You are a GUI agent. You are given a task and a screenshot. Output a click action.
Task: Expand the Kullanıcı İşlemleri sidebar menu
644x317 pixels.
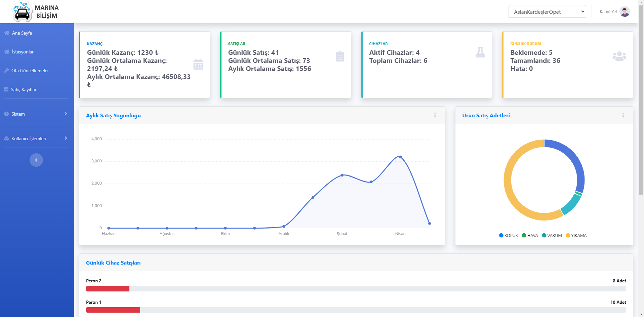(36, 138)
